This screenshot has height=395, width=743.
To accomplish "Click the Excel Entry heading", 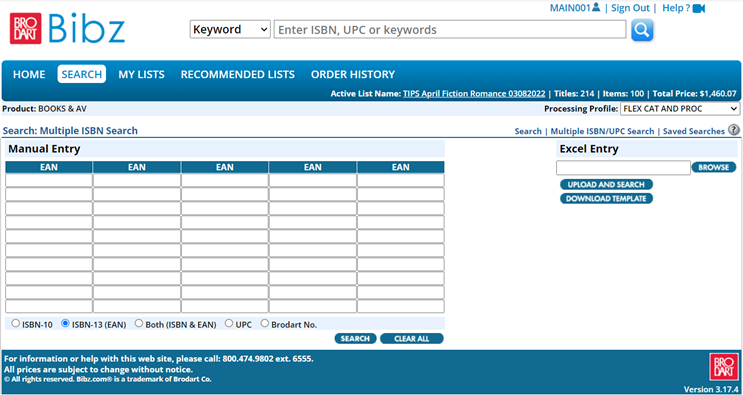I will coord(589,149).
